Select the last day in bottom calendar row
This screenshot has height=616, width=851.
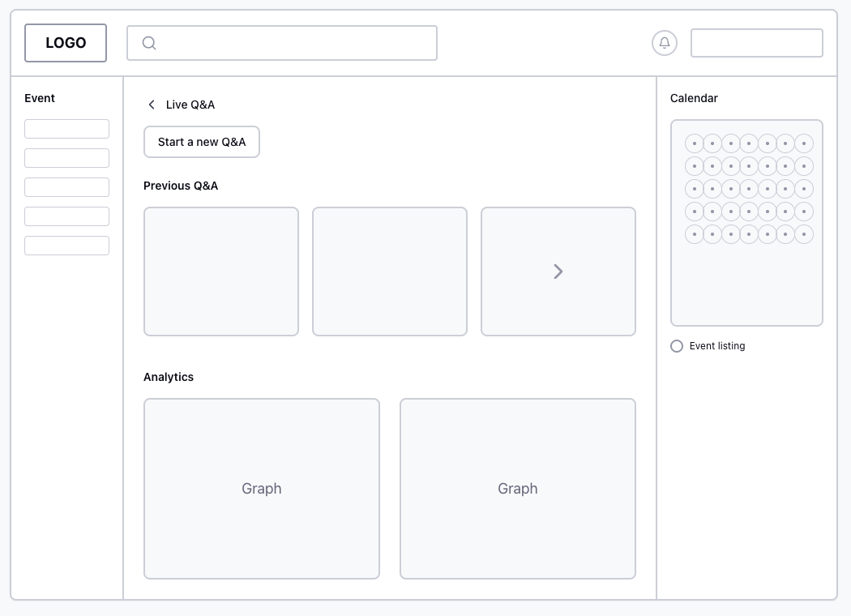[x=804, y=234]
